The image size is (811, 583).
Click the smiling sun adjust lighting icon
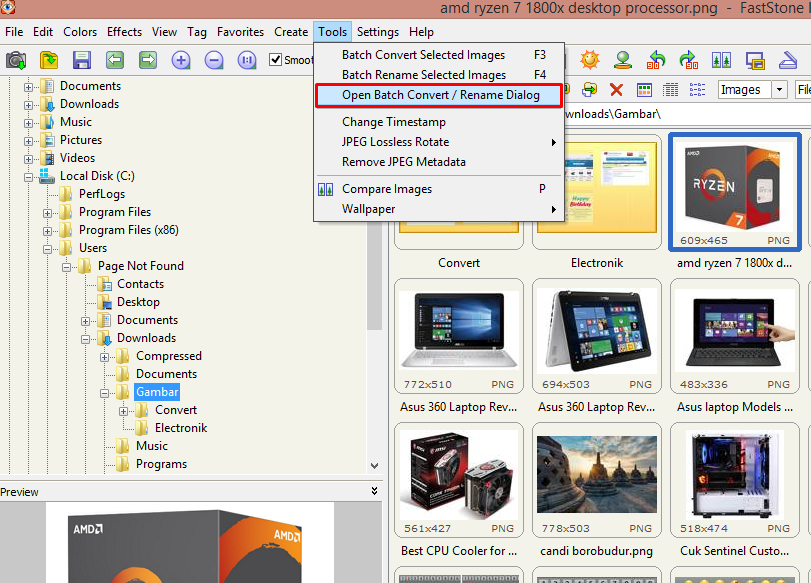(590, 60)
